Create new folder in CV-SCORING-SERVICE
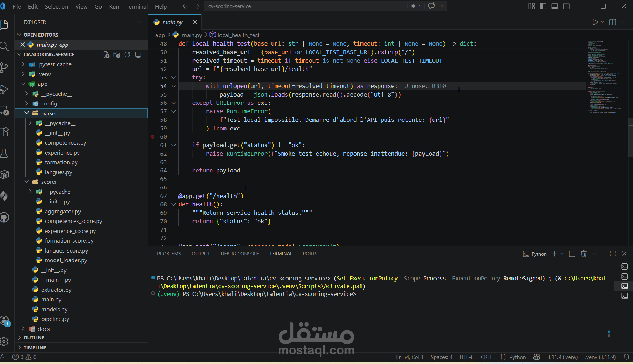The image size is (633, 364). 117,54
